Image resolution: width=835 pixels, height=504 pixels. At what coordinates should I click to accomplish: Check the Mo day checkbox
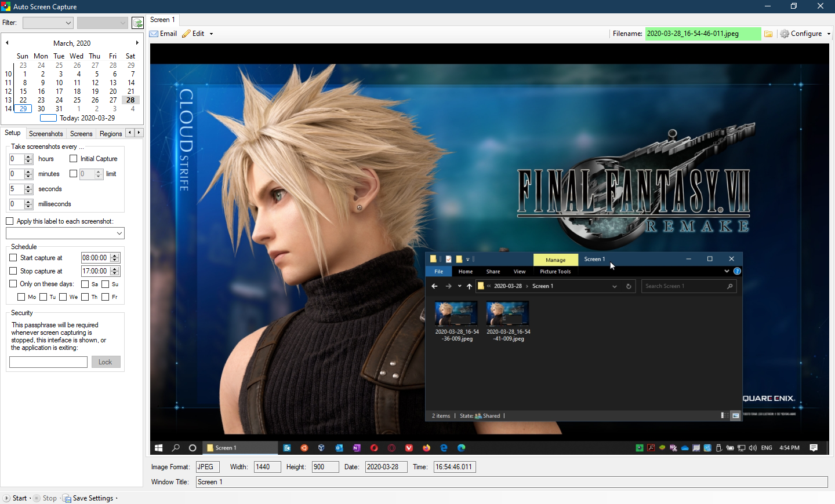[x=21, y=297]
